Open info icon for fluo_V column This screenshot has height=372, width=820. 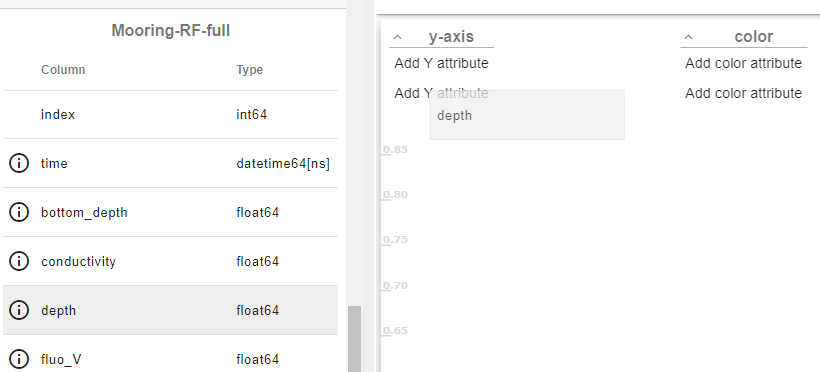tap(19, 359)
